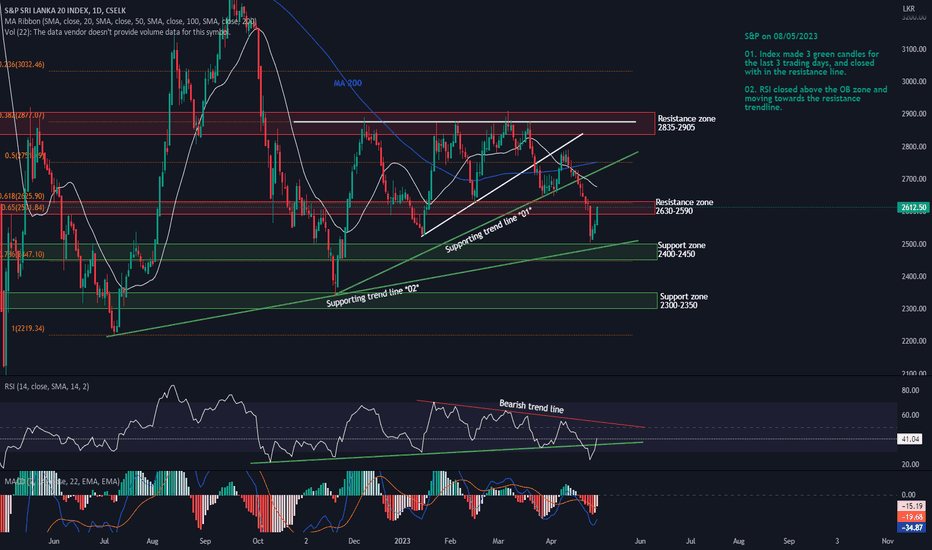This screenshot has height=550, width=932.
Task: Click 2300.00 on the price axis
Action: 914,309
